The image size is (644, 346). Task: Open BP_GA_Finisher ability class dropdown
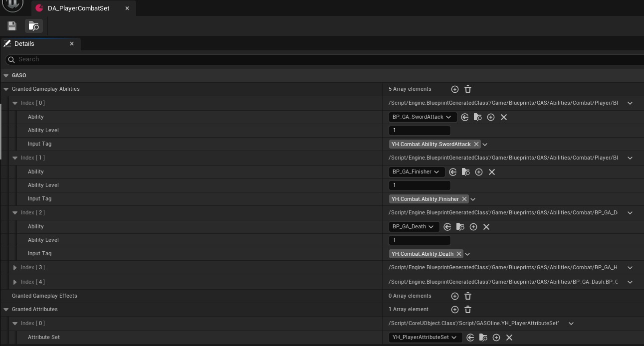point(416,172)
